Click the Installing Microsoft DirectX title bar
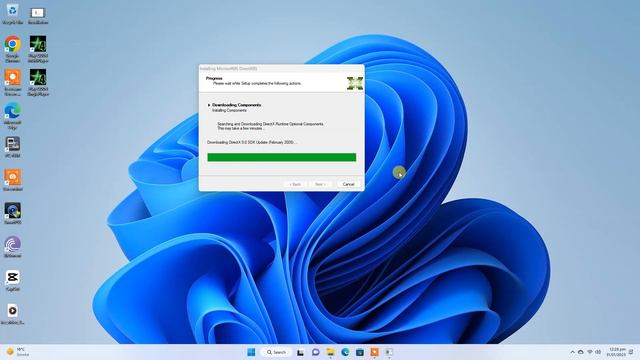This screenshot has width=640, height=360. 282,68
